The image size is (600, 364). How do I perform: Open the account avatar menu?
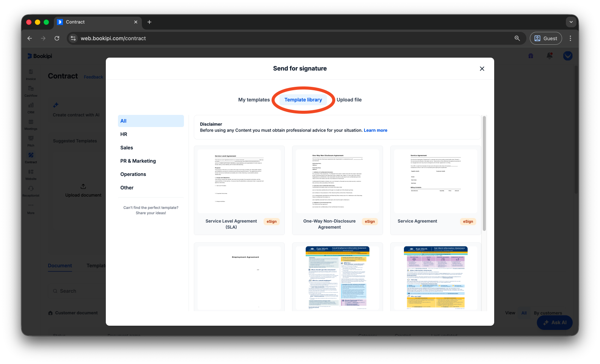coord(568,56)
